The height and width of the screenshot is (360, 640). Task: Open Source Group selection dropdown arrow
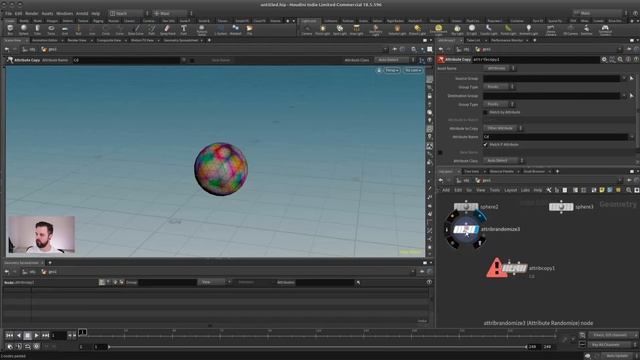click(624, 78)
